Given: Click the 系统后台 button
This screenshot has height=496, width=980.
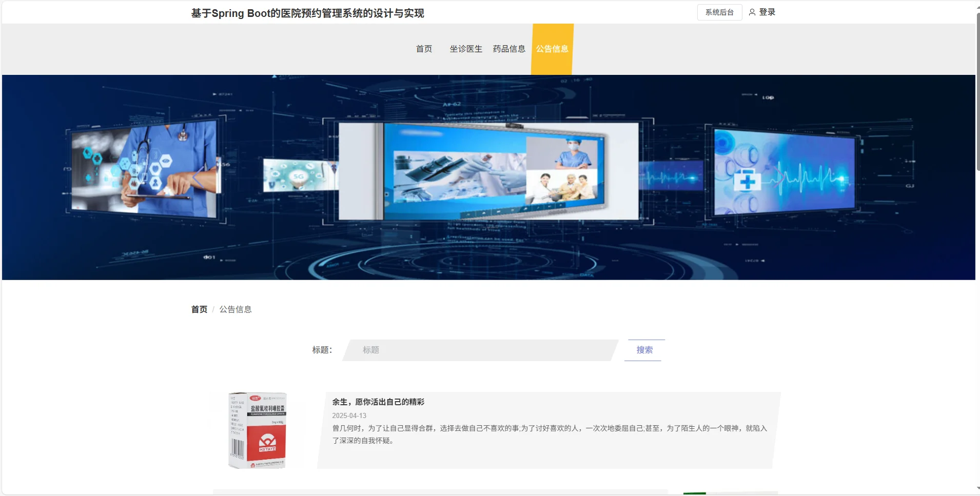Looking at the screenshot, I should (719, 12).
